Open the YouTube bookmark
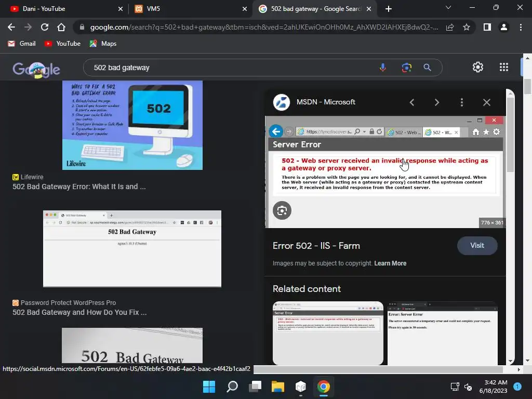Viewport: 532px width, 399px height. pyautogui.click(x=62, y=44)
